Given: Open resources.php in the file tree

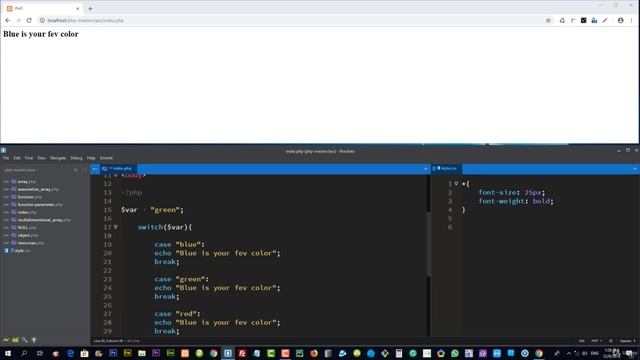Looking at the screenshot, I should 31,243.
